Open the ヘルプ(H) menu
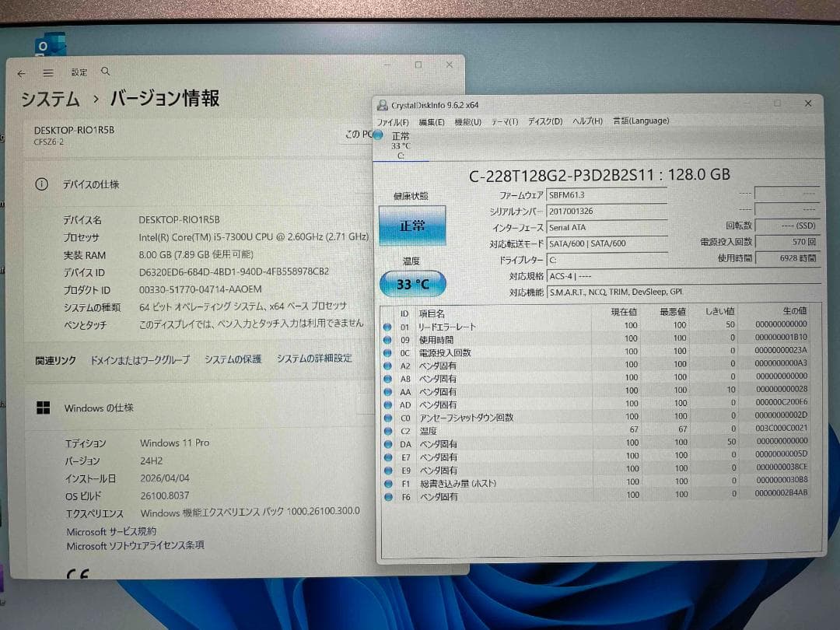 [x=588, y=121]
